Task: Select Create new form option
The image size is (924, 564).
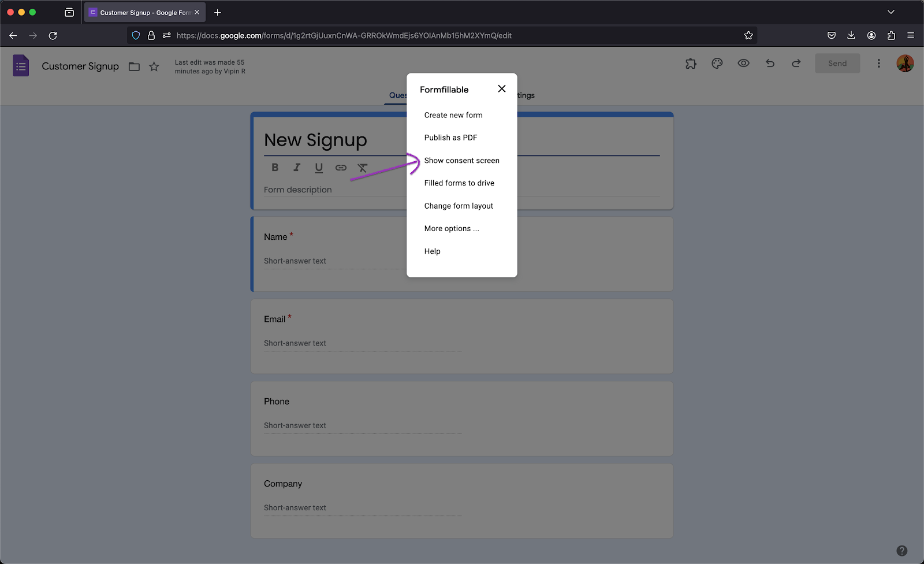Action: coord(453,115)
